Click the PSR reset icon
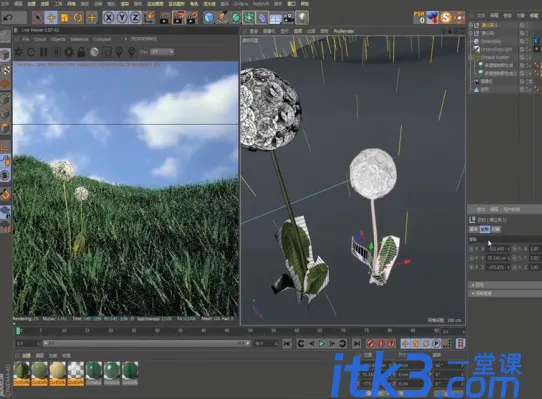 (419, 17)
